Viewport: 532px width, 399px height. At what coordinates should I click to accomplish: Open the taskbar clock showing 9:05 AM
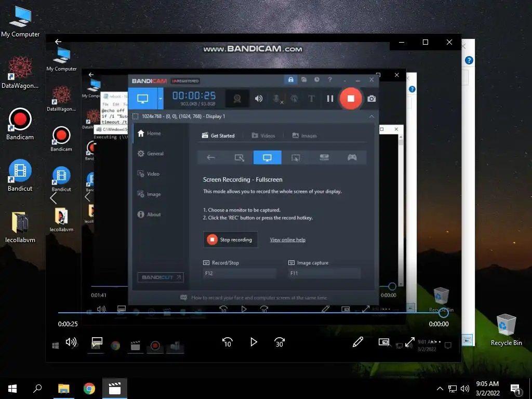(487, 389)
